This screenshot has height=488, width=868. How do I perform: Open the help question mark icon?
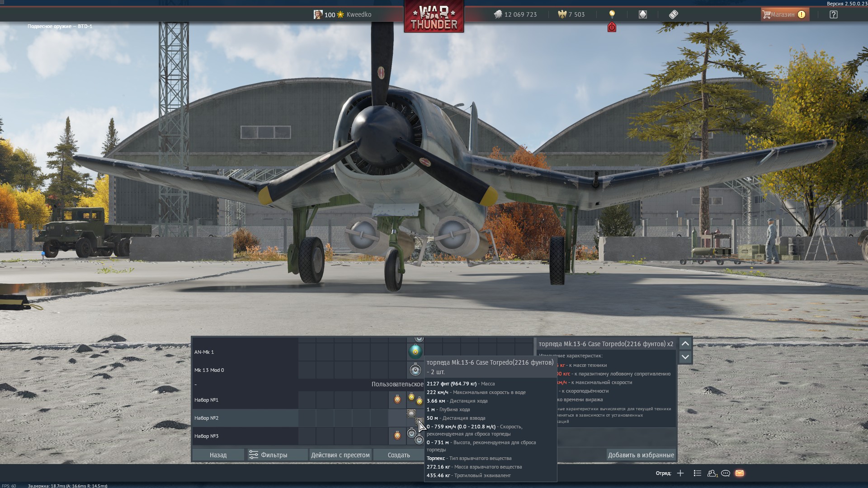(833, 14)
